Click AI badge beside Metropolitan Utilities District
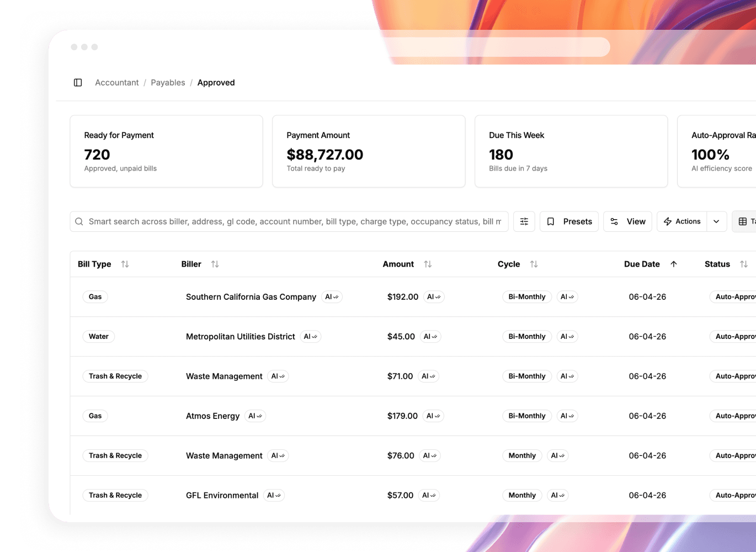The height and width of the screenshot is (552, 756). point(311,337)
